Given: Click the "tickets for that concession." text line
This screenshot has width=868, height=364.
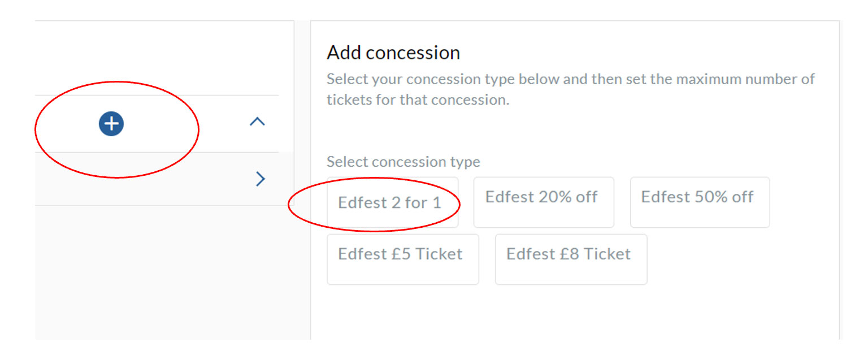Looking at the screenshot, I should (x=418, y=100).
